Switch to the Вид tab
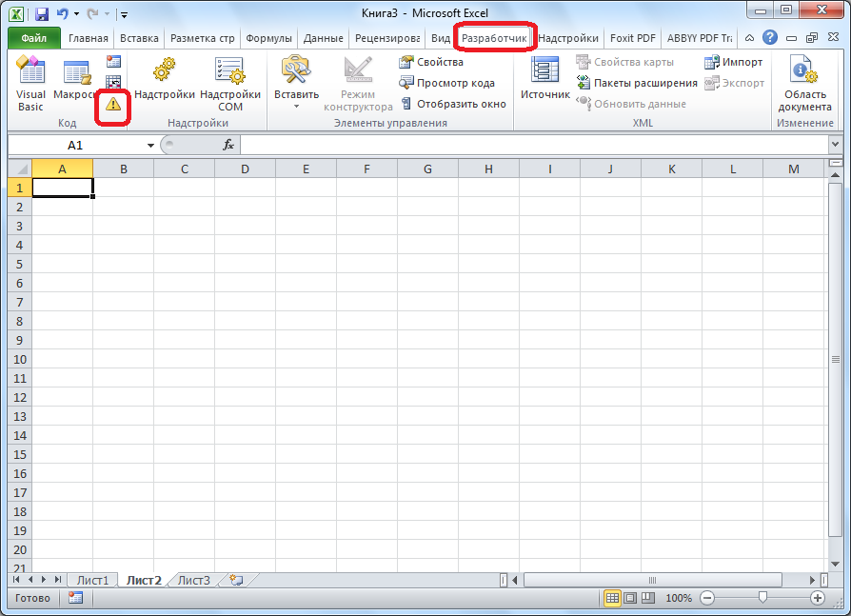 click(x=440, y=38)
